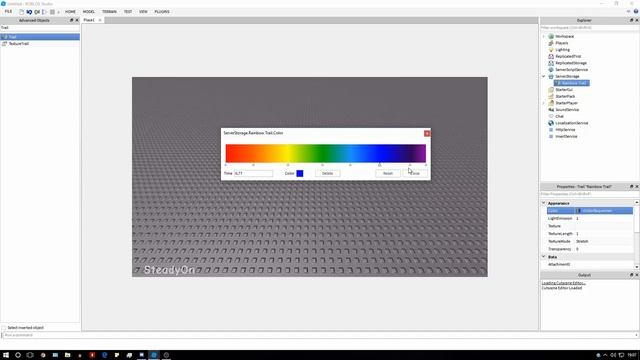Click Reset in the color sequence dialog

click(388, 173)
